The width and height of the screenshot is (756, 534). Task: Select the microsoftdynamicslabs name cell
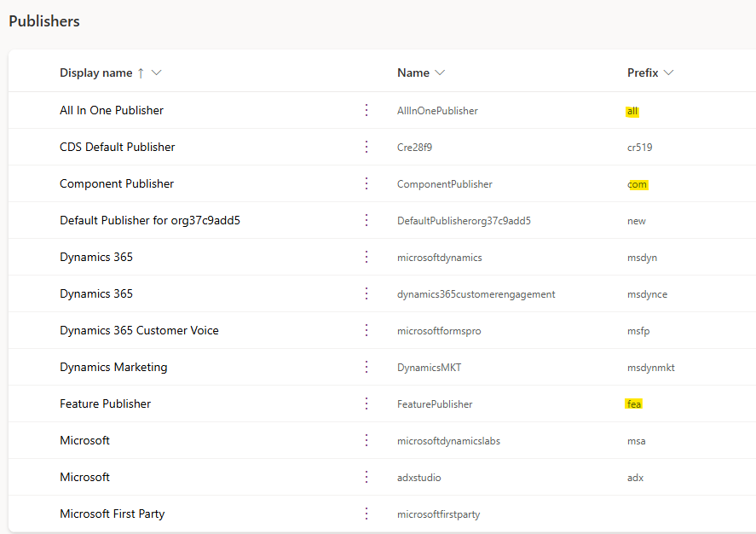coord(448,441)
